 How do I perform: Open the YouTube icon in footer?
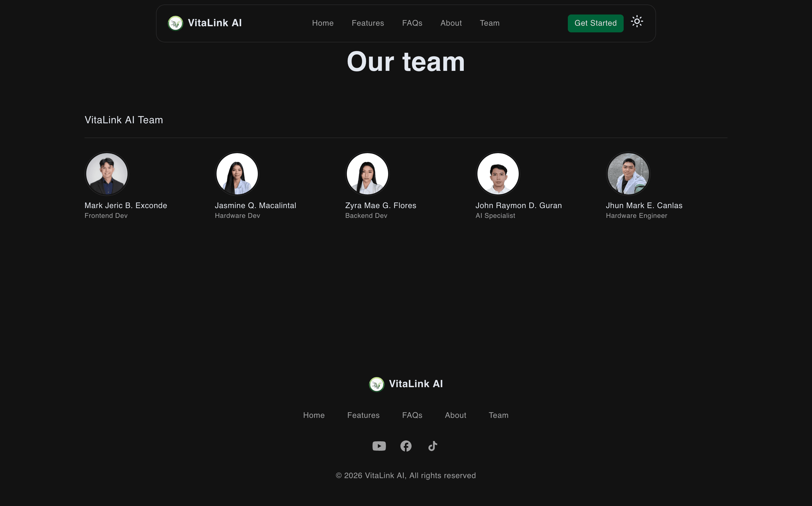(379, 446)
